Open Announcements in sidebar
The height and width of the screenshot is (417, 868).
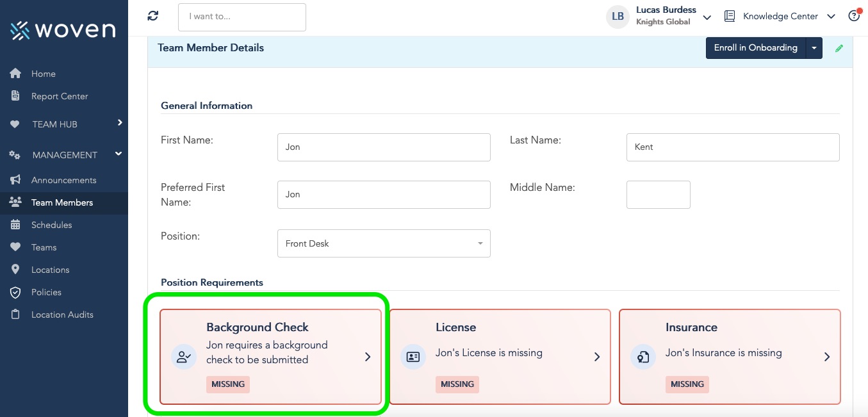coord(64,180)
